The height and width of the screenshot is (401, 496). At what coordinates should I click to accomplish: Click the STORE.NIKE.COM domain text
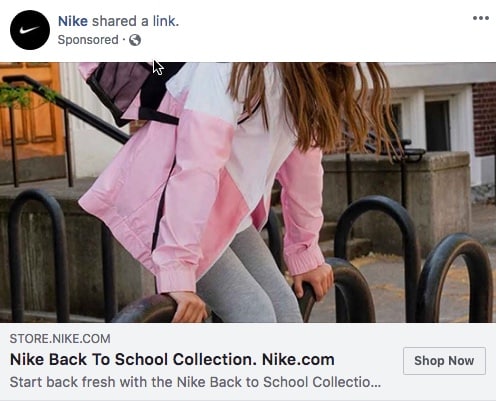(60, 339)
